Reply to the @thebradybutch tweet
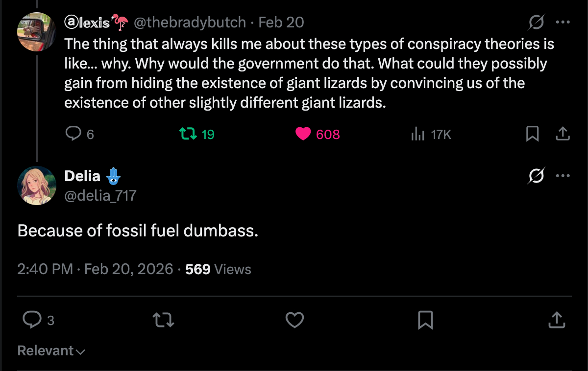The width and height of the screenshot is (588, 371). coord(73,134)
